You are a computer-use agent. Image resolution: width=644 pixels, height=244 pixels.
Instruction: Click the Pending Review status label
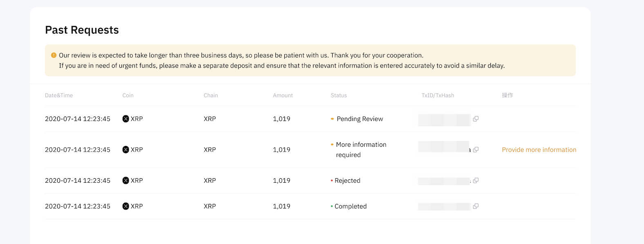click(360, 119)
